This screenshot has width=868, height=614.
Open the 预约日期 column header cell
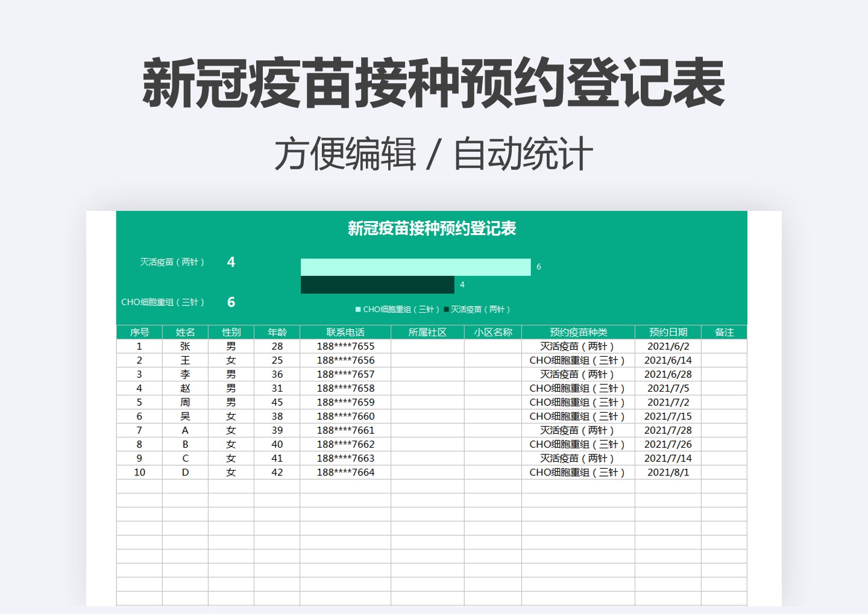(x=667, y=332)
